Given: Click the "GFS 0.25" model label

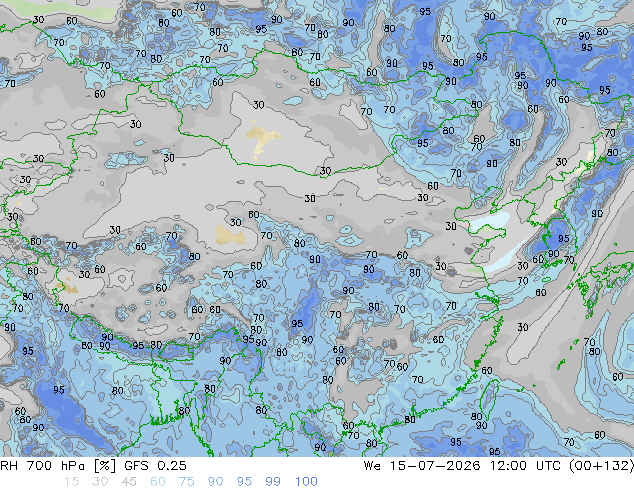Looking at the screenshot, I should [x=155, y=466].
